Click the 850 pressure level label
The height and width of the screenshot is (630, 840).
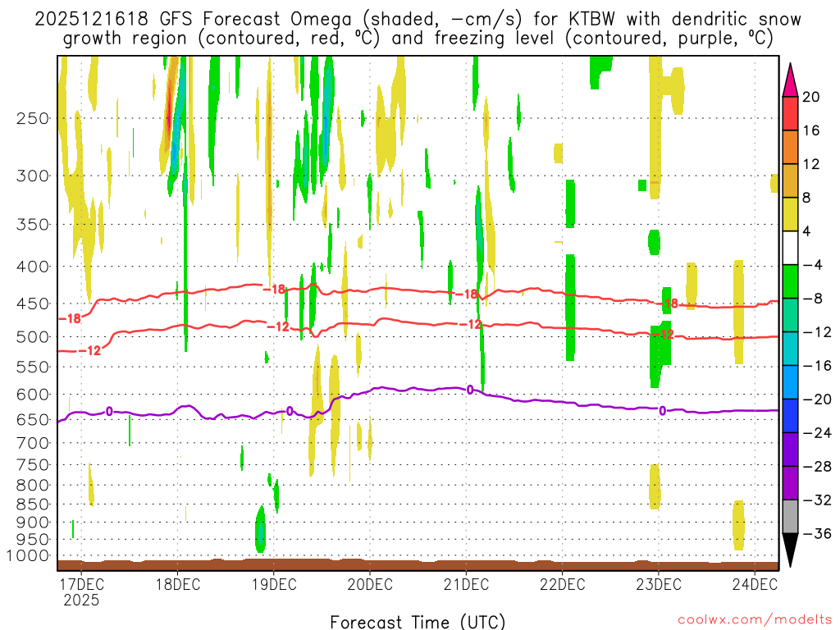pyautogui.click(x=33, y=504)
